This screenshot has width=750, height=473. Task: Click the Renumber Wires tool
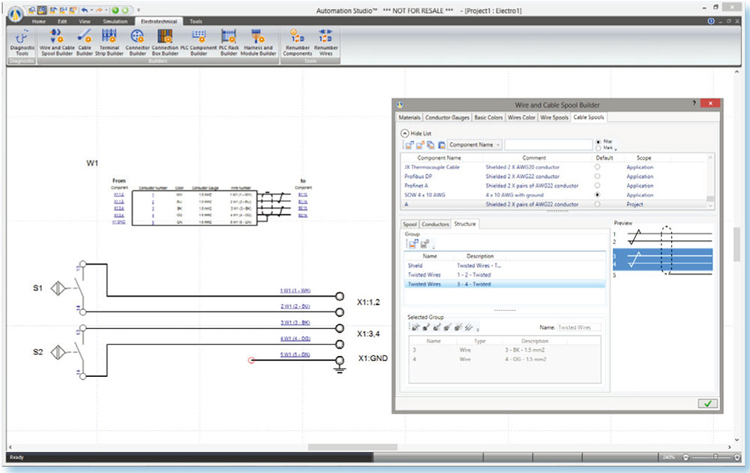coord(326,42)
